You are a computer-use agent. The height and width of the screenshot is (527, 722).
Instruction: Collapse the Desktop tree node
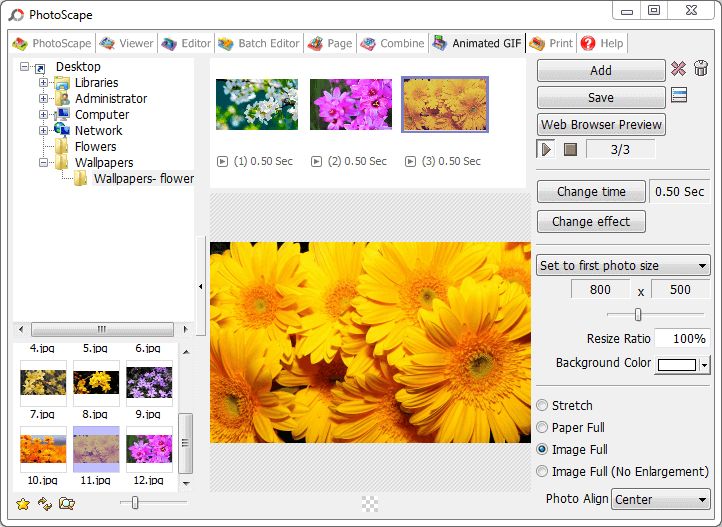point(24,67)
